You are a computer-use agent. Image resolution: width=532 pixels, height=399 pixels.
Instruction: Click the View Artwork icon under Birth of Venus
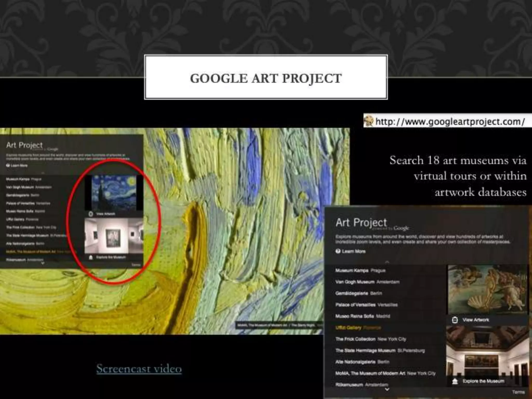click(455, 320)
